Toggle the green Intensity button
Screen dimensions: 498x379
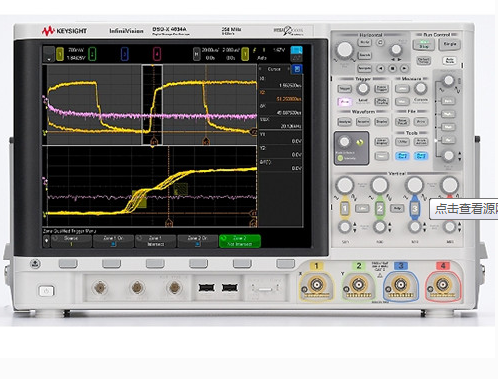pos(340,158)
